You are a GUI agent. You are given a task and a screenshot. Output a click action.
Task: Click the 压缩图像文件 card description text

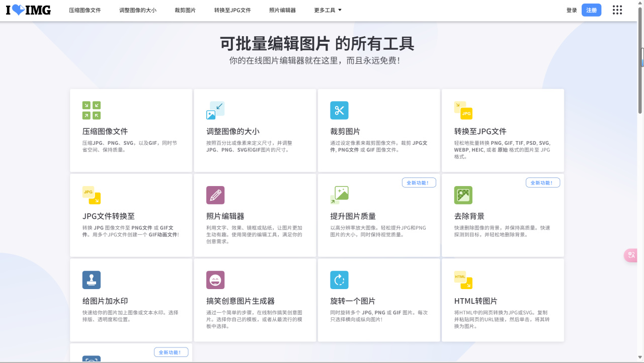click(130, 146)
